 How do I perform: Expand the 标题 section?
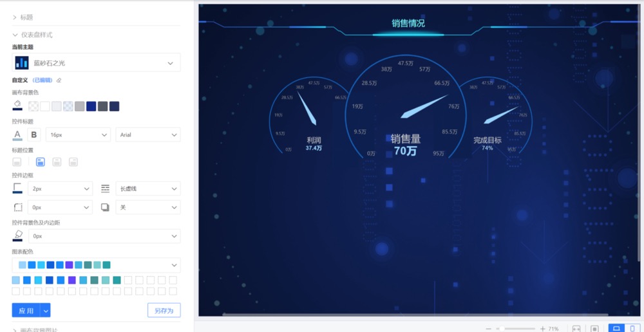pyautogui.click(x=23, y=17)
